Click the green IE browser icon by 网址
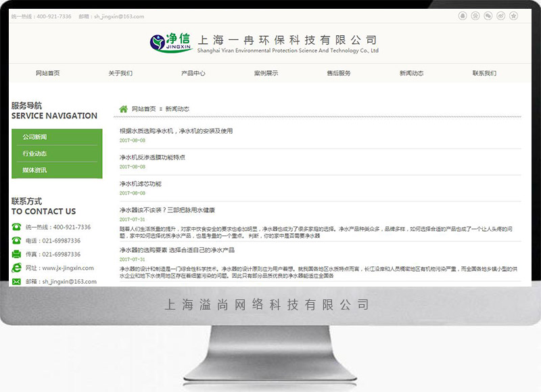541x392 pixels. point(16,268)
